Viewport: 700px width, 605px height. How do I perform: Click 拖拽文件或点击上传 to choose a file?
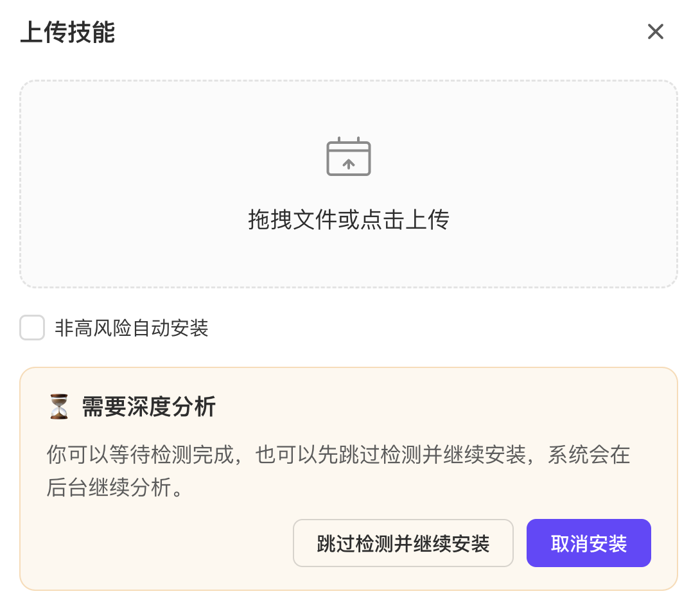tap(349, 219)
